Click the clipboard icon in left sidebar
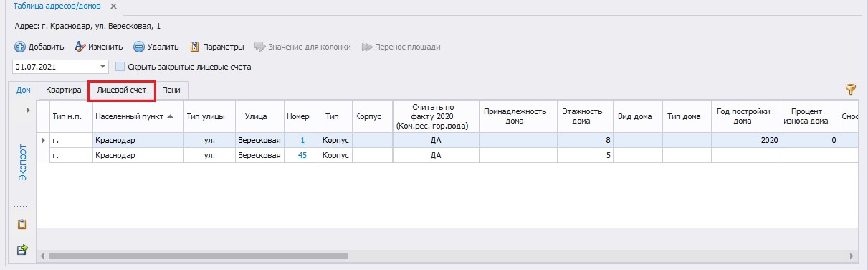The image size is (868, 270). (x=22, y=225)
